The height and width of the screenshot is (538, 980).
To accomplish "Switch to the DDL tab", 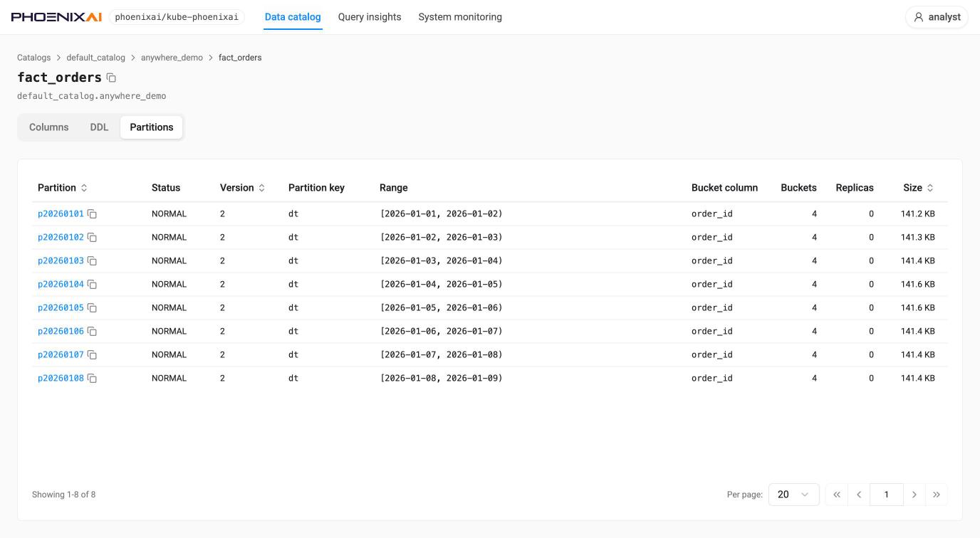I will click(99, 127).
